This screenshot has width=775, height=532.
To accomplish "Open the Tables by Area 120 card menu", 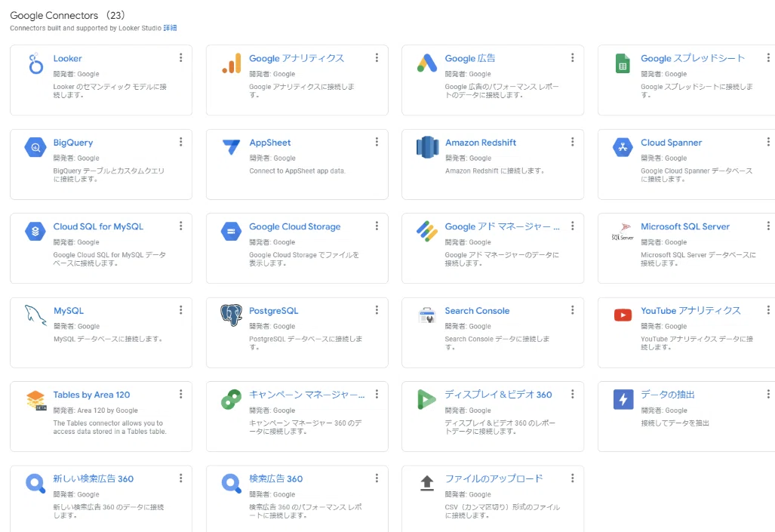I will click(181, 394).
